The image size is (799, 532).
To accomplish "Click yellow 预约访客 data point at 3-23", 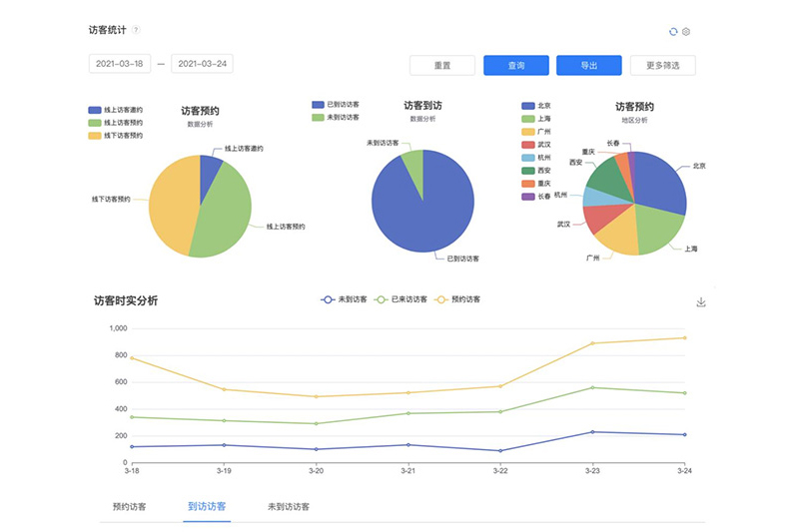I will [592, 343].
